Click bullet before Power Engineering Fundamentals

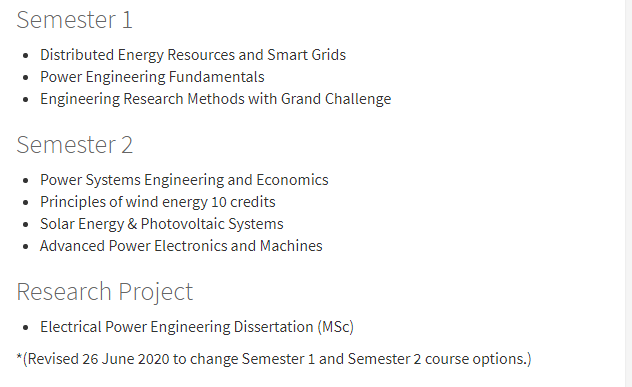(x=26, y=77)
